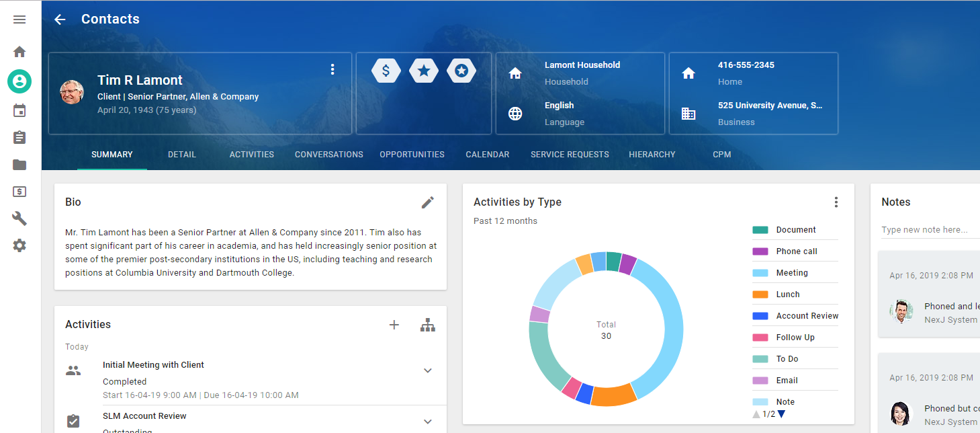Expand the Initial Meeting with Client activity

(428, 370)
